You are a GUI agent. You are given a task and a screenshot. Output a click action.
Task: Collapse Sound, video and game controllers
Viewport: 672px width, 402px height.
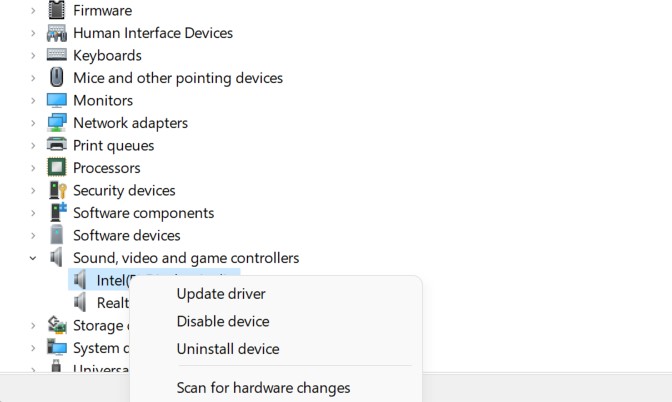pos(33,258)
